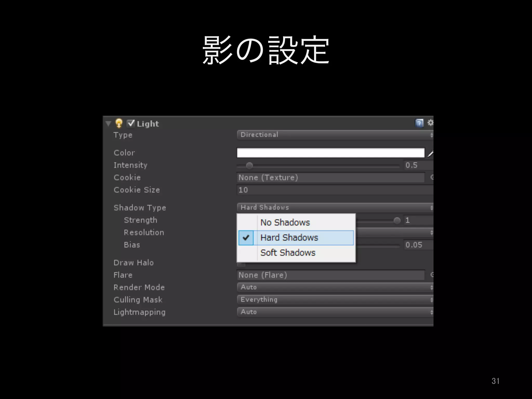Screen dimensions: 532x399
Task: Click the Intensity slider handle
Action: tap(249, 165)
